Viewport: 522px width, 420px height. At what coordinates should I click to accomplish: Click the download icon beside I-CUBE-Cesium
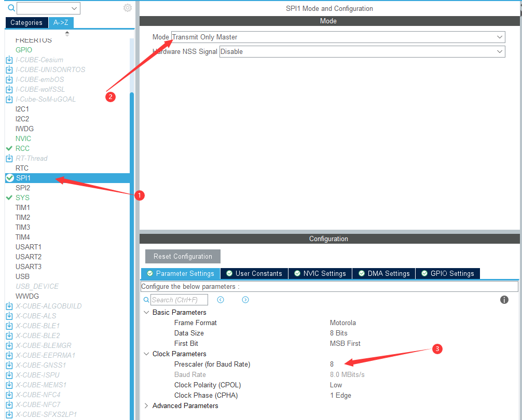click(9, 60)
